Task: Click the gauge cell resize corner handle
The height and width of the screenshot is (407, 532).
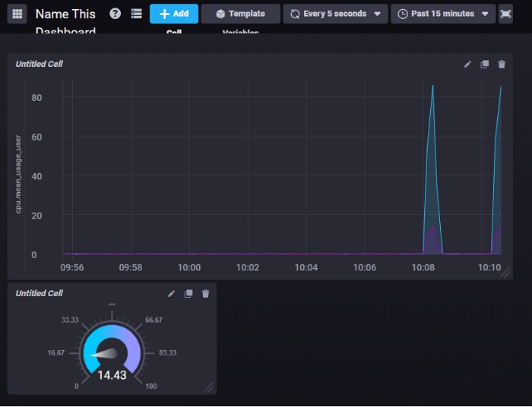Action: pos(209,387)
